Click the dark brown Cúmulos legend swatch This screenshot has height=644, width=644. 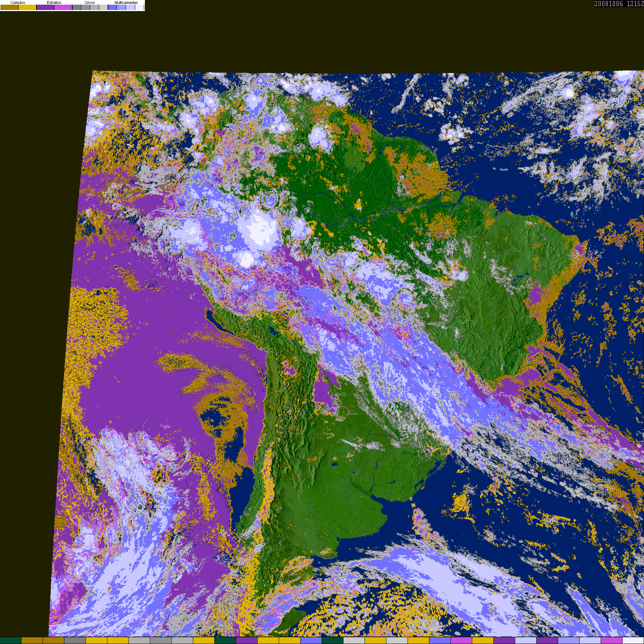pyautogui.click(x=10, y=8)
